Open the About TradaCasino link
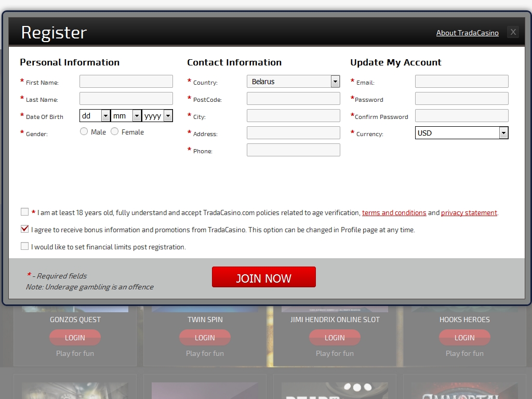The width and height of the screenshot is (532, 399). pos(467,33)
